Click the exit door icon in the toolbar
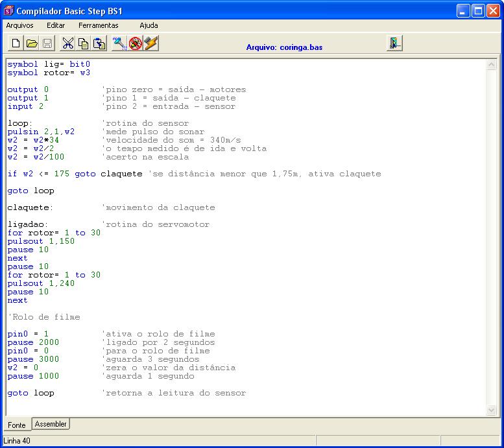The width and height of the screenshot is (504, 448). [x=395, y=43]
